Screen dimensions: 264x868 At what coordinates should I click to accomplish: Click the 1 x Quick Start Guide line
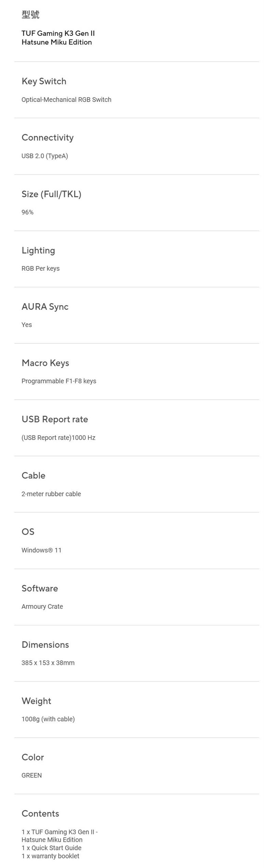point(51,848)
